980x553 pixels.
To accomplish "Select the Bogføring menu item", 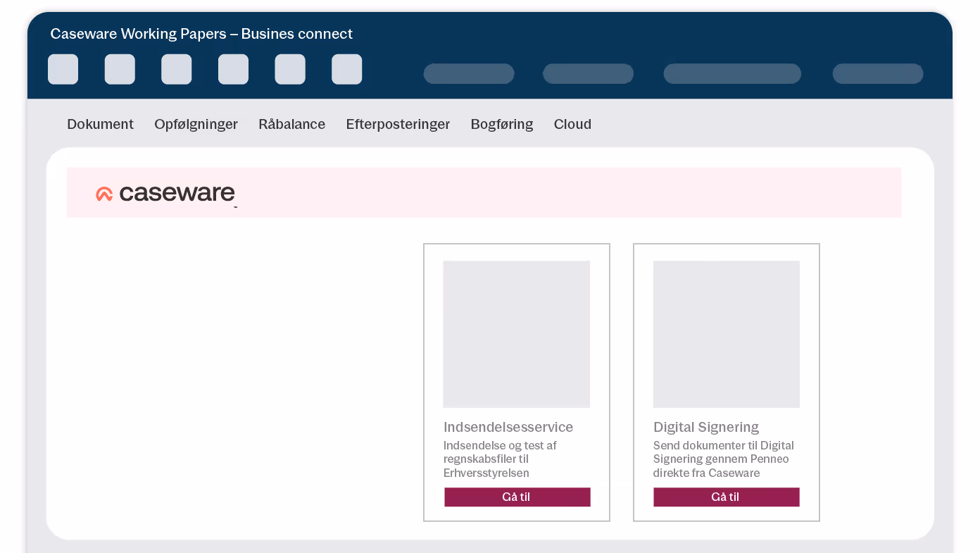I will coord(501,125).
